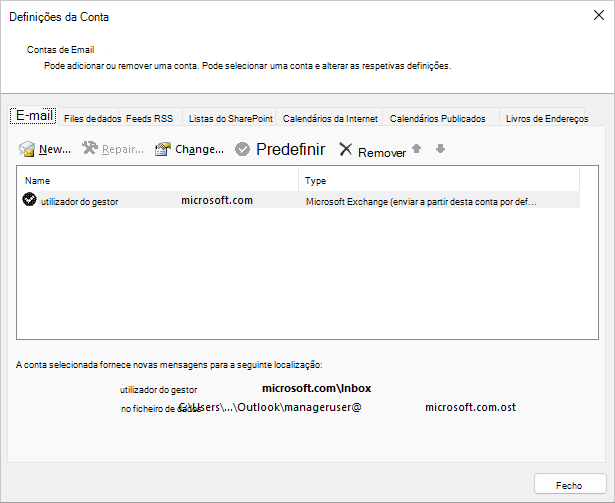Click the New account envelope icon

27,149
